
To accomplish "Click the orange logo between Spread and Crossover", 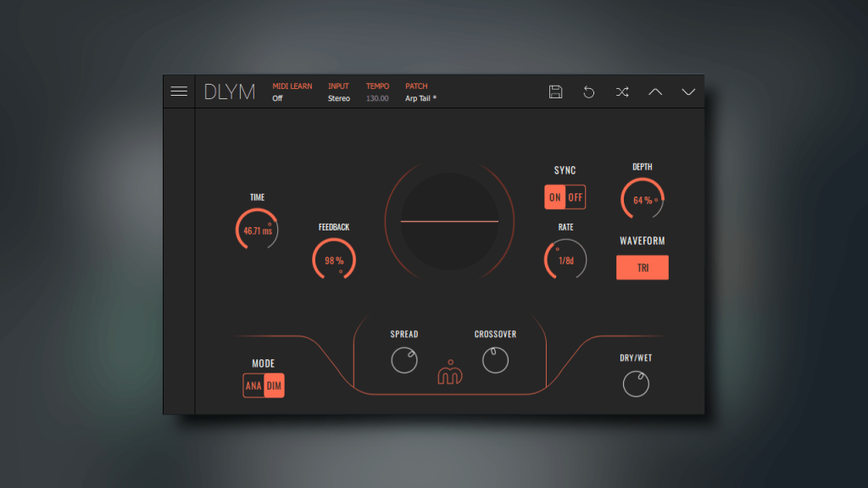I will [x=449, y=373].
